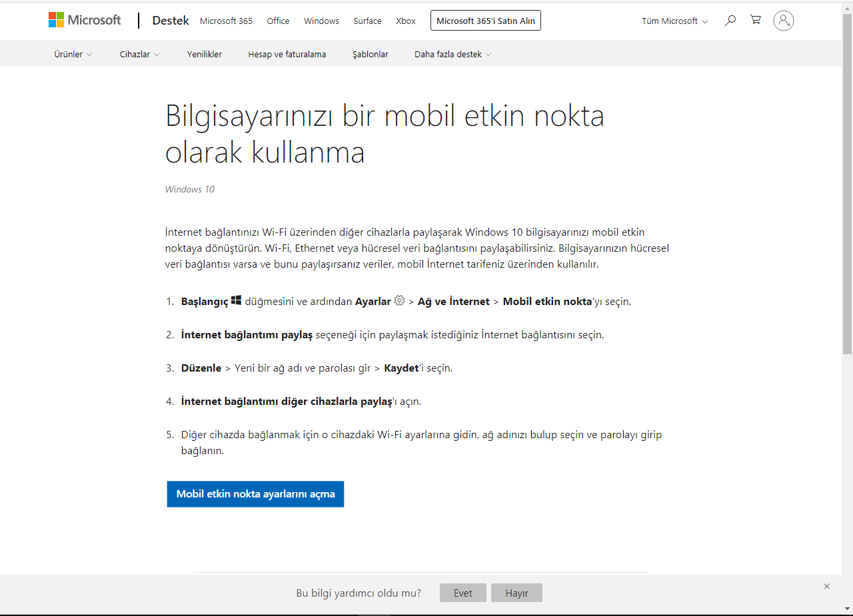Click the step about İnternet bağlantımı paylaş seçeneği
Image resolution: width=853 pixels, height=616 pixels.
pos(393,334)
